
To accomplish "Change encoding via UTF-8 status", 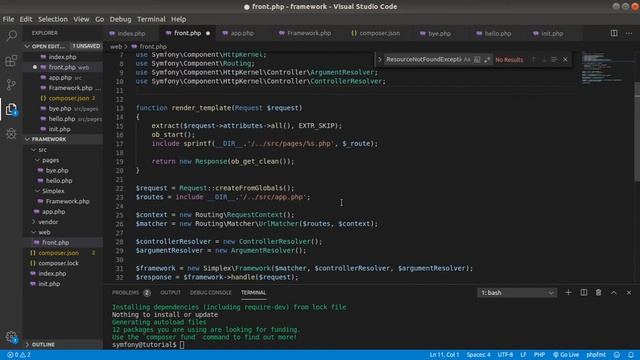I will pos(505,355).
